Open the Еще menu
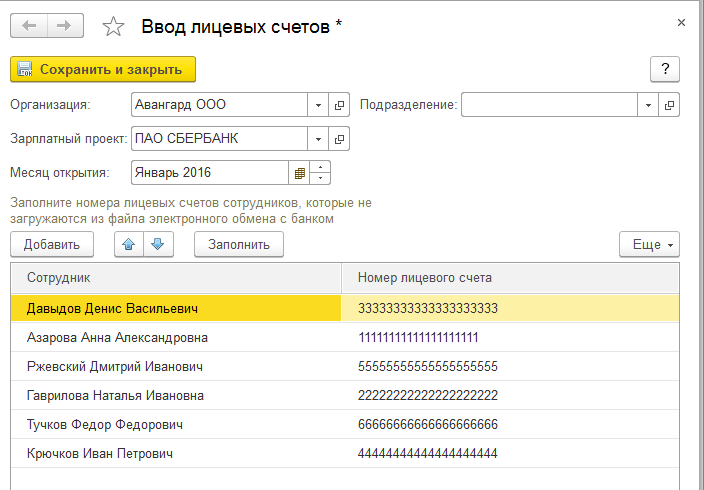Viewport: 704px width, 490px height. point(649,244)
